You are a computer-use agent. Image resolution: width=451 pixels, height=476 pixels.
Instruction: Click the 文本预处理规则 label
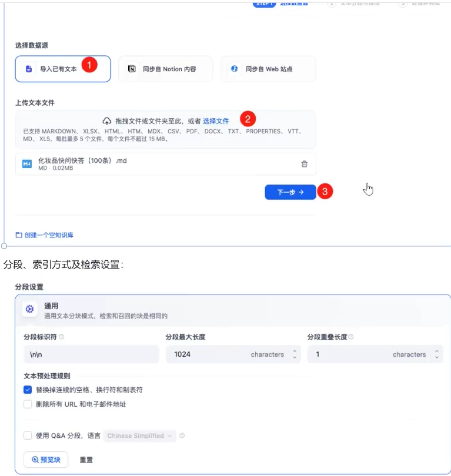click(47, 376)
